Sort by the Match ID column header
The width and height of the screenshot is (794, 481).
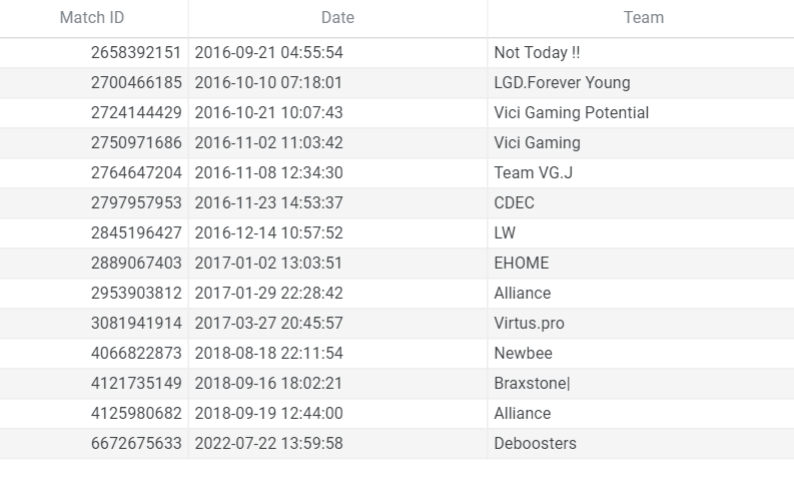click(x=92, y=18)
